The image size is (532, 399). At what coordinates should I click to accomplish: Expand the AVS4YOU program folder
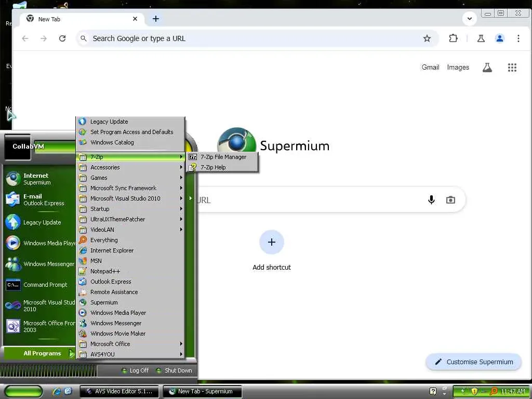(x=130, y=354)
